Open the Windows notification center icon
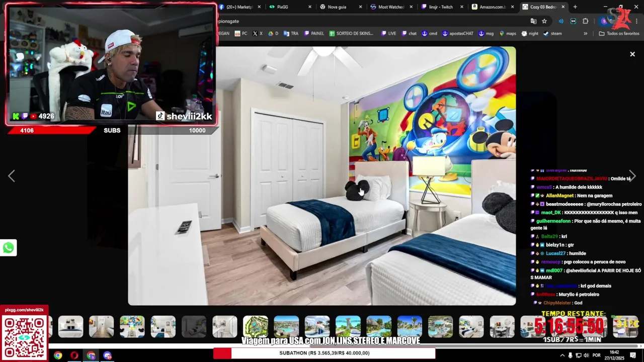Image resolution: width=644 pixels, height=362 pixels. [633, 355]
